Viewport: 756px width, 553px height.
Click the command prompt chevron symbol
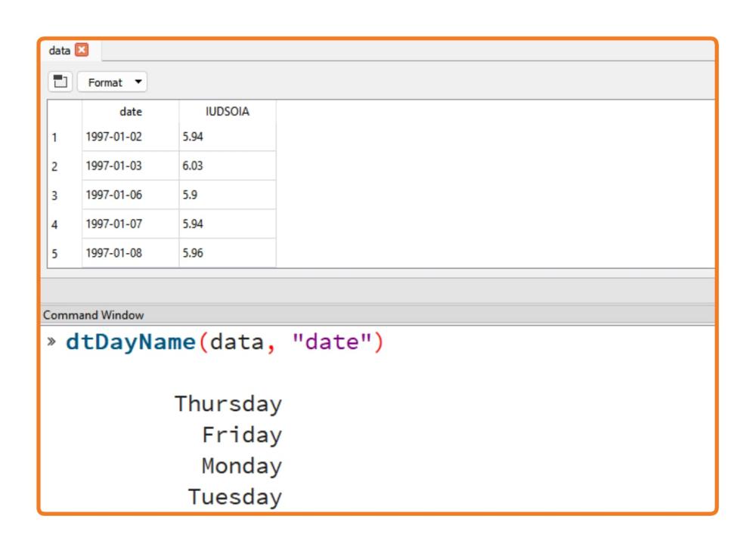(x=51, y=341)
